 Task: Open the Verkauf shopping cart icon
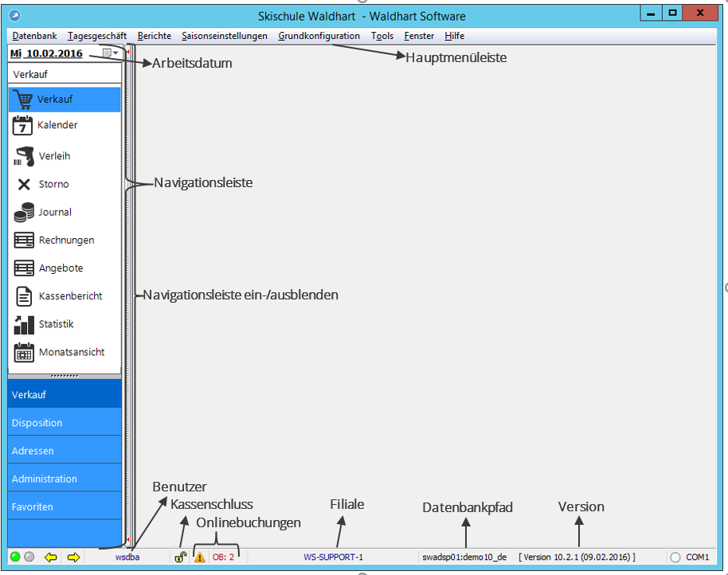[23, 100]
